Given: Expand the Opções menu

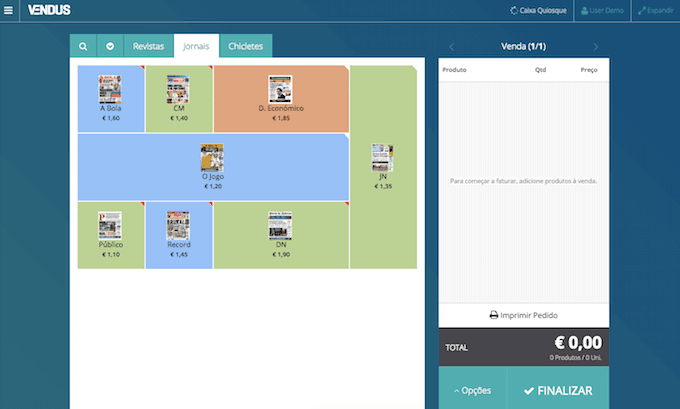Looking at the screenshot, I should [x=472, y=390].
